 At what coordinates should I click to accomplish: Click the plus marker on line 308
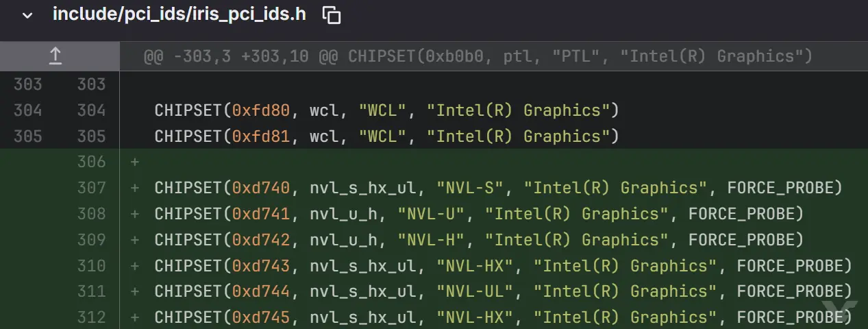(x=135, y=214)
